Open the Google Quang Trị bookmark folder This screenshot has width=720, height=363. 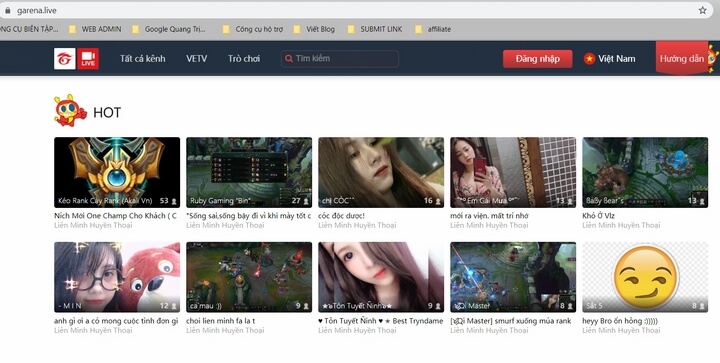169,29
